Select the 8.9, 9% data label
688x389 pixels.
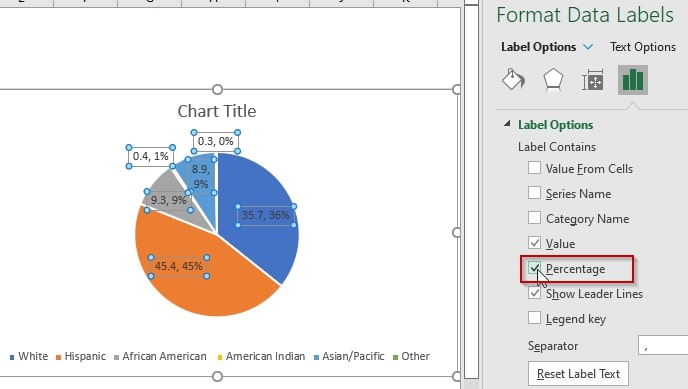(x=201, y=176)
